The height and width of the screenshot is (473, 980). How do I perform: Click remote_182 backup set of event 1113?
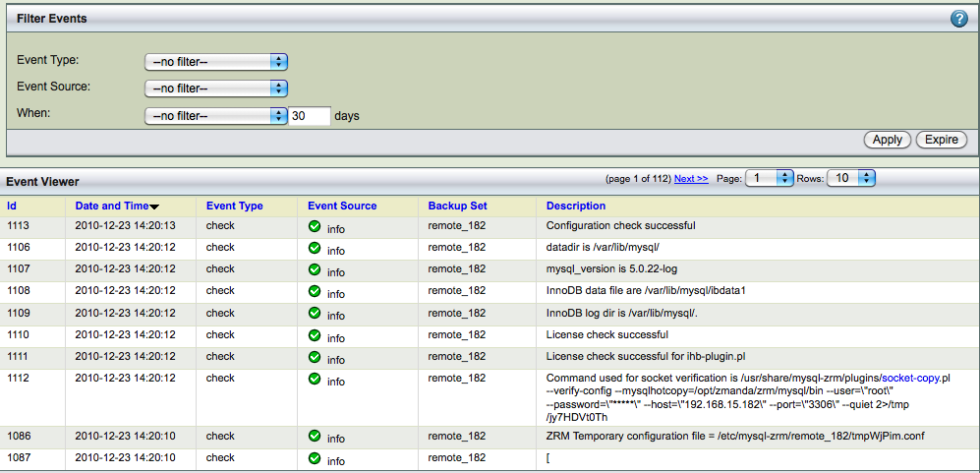[457, 225]
